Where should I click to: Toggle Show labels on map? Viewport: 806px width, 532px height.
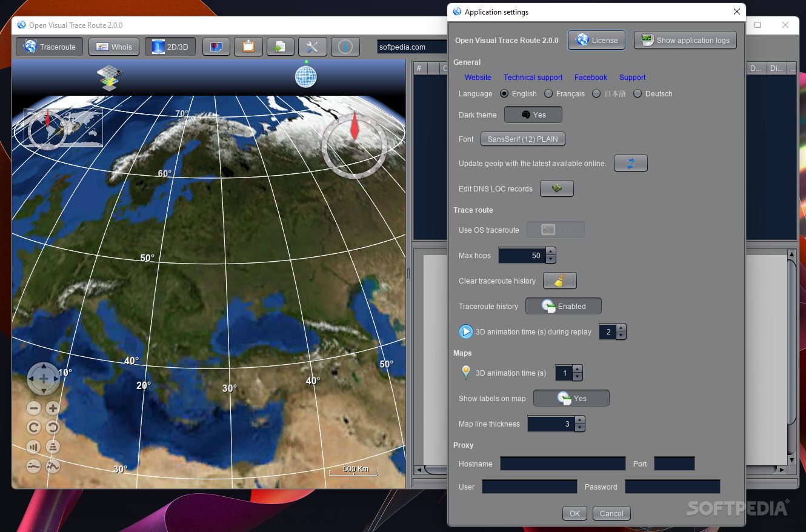point(571,398)
